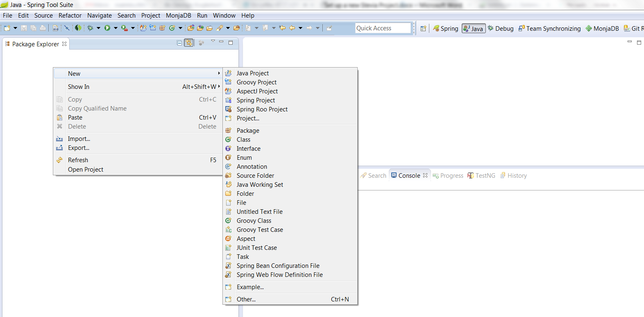Viewport: 644px width, 317px height.
Task: Select Groovy Test Case menu entry
Action: pos(290,229)
